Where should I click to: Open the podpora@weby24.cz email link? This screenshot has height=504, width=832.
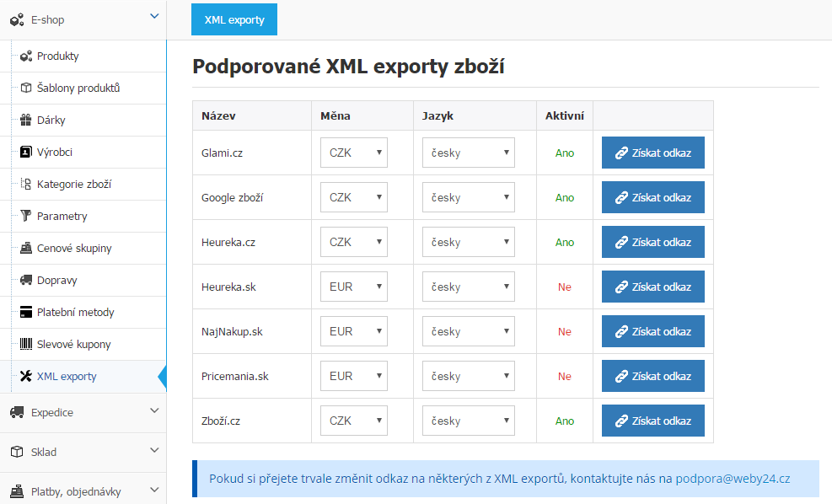(733, 479)
